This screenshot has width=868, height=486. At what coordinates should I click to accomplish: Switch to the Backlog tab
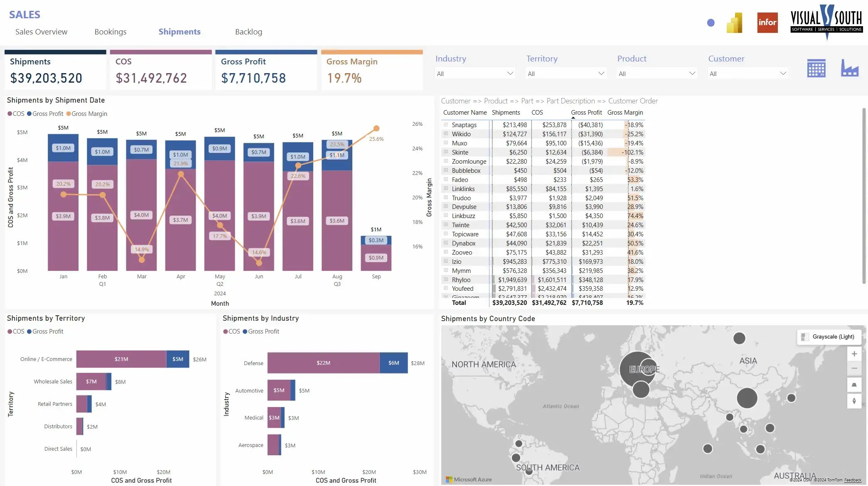[248, 32]
